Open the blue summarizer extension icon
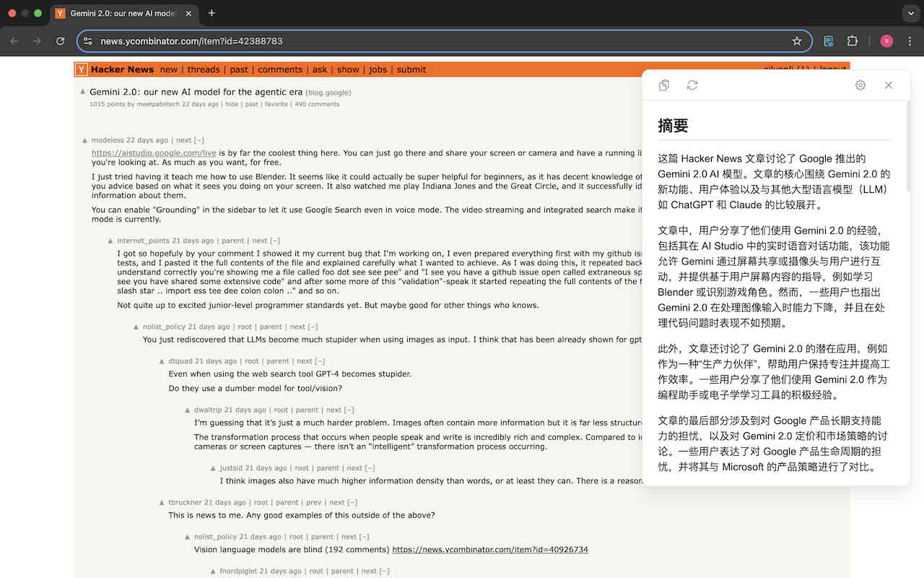Screen dimensions: 924x578 click(829, 41)
